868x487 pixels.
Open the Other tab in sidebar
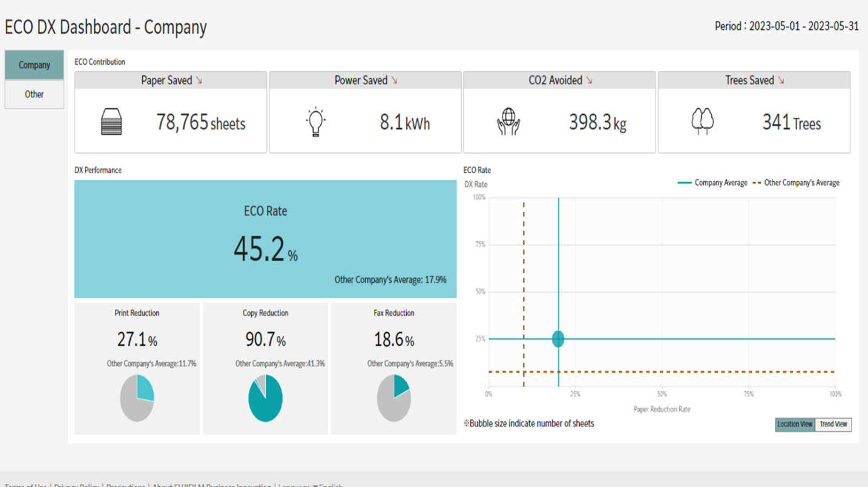click(x=35, y=94)
